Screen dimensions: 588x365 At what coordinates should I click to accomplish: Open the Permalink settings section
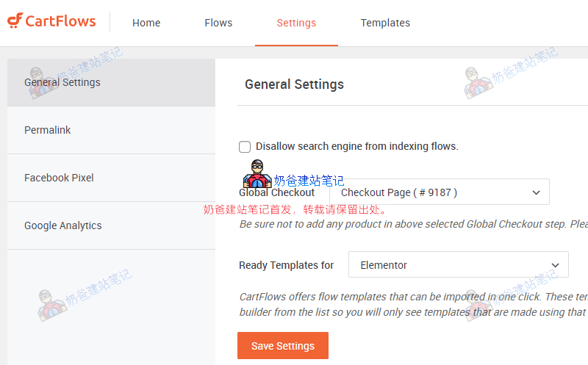pos(48,130)
